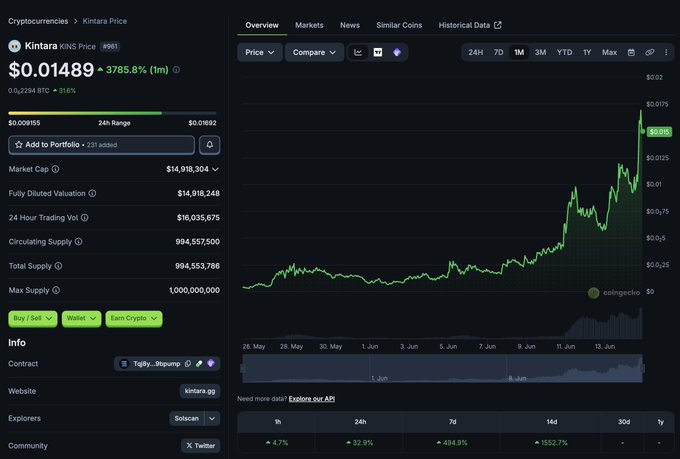This screenshot has height=459, width=680.
Task: Open the Earn Crypto dropdown
Action: click(x=134, y=318)
